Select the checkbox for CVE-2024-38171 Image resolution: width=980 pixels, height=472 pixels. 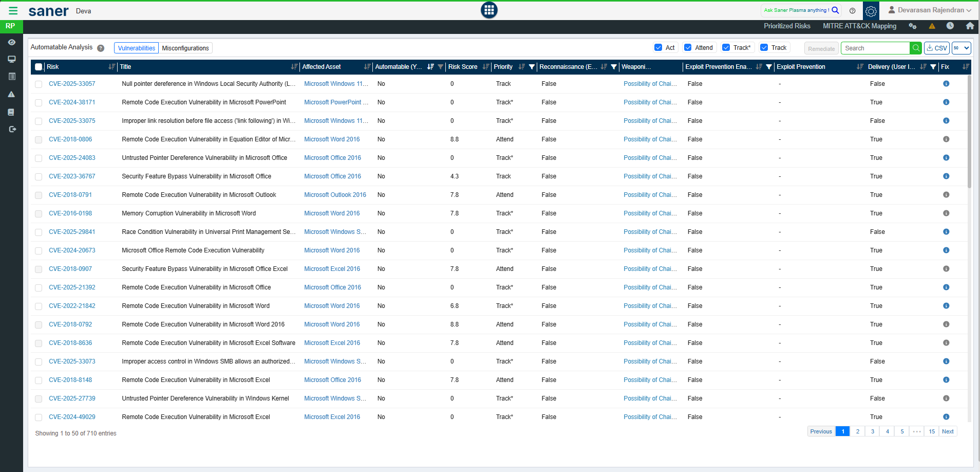[39, 103]
